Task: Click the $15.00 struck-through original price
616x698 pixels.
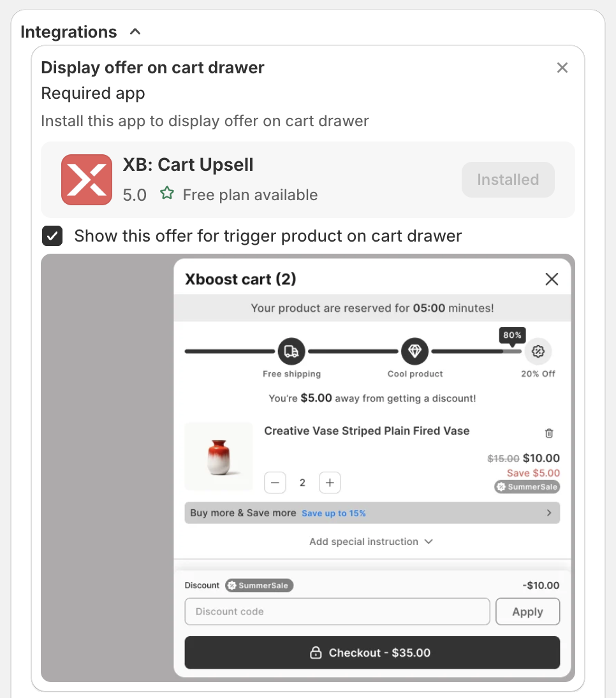Action: (503, 458)
